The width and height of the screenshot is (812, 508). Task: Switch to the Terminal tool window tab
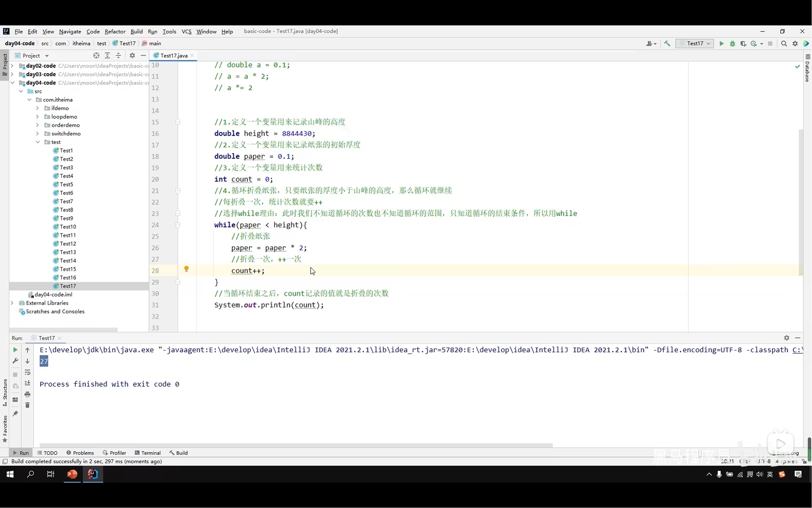click(x=148, y=453)
